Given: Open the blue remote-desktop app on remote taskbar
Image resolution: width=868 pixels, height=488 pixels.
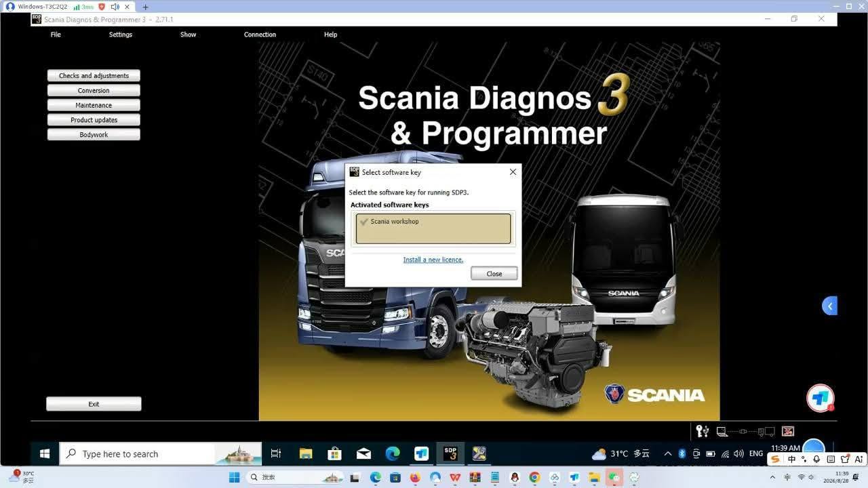Looking at the screenshot, I should point(421,453).
